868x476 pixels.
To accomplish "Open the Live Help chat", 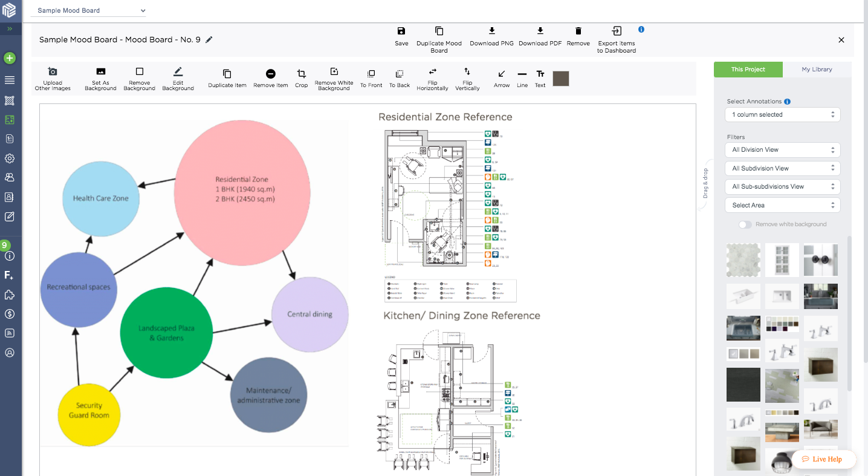I will pyautogui.click(x=824, y=459).
